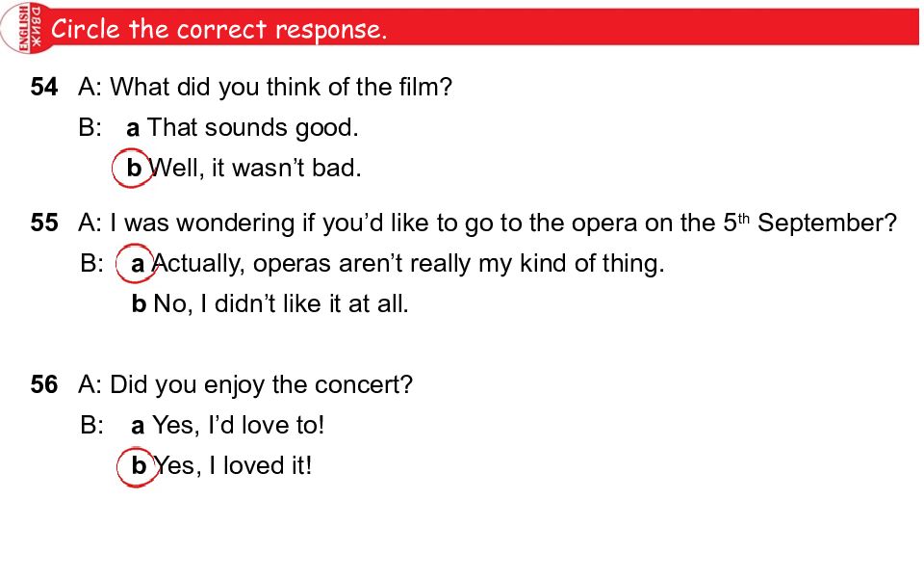Click the English logo badge in header
Screen dimensions: 924x578
25,28
